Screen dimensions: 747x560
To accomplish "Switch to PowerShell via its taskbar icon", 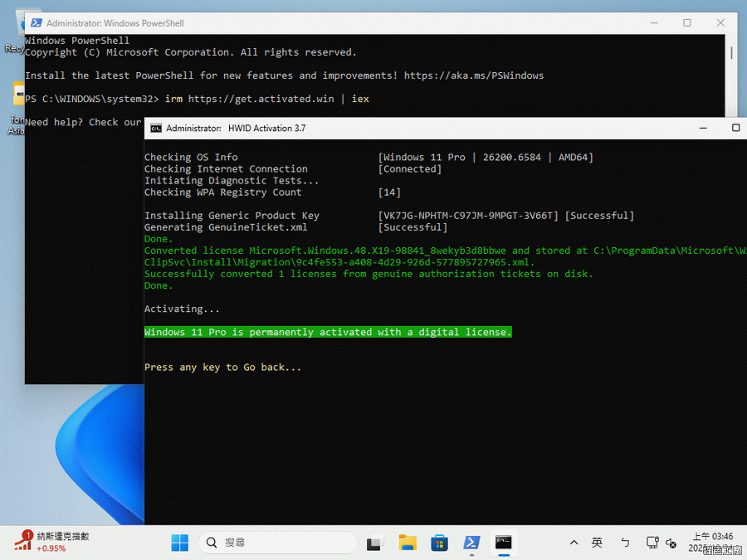I will [x=471, y=543].
